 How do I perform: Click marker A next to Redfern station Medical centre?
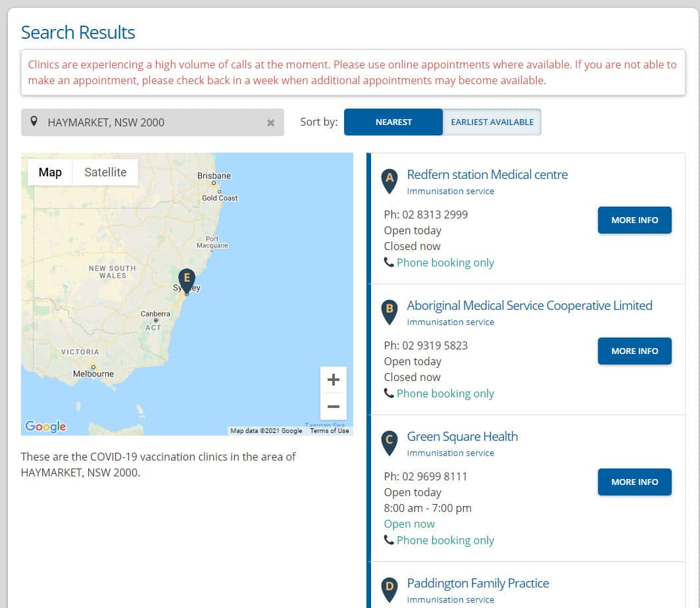pyautogui.click(x=389, y=178)
